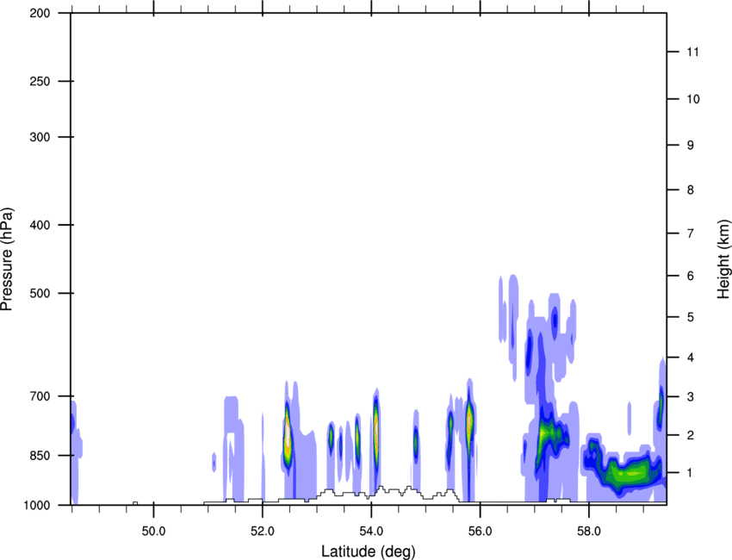Select the 500 pressure tick label
Viewport: 732px width, 560px height.
pyautogui.click(x=40, y=293)
